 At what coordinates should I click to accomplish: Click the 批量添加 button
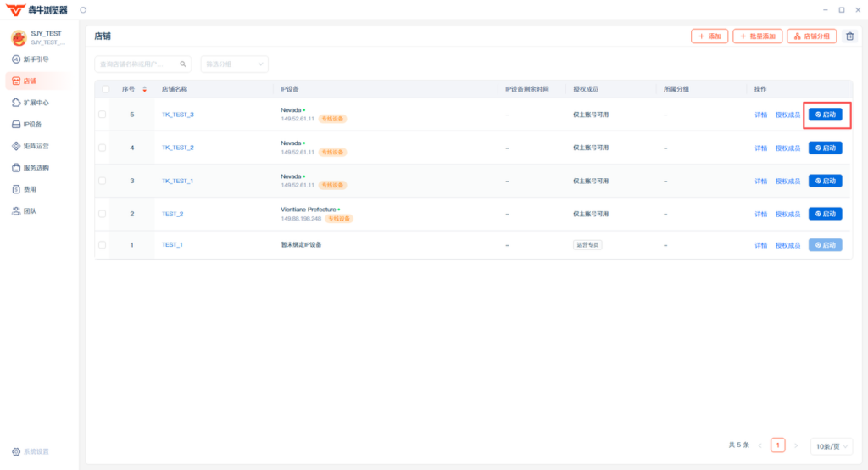(x=757, y=36)
